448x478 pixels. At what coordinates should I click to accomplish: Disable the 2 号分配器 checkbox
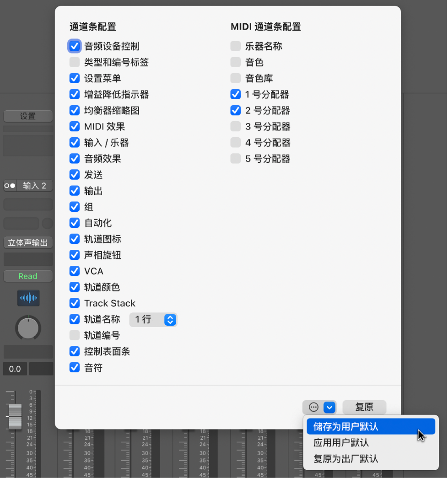(235, 110)
